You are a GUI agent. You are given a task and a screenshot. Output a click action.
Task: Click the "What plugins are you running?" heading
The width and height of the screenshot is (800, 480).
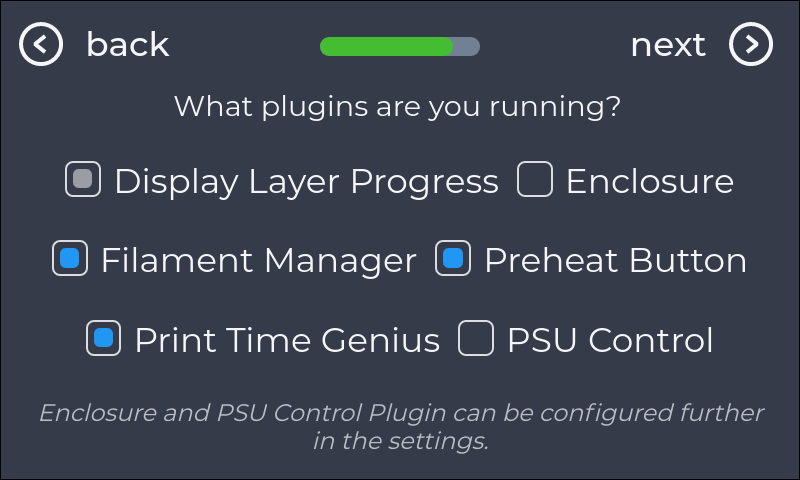tap(398, 106)
